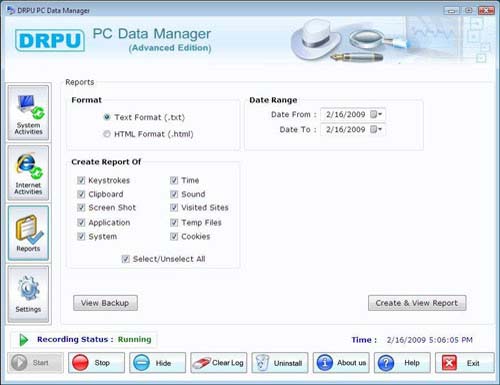The width and height of the screenshot is (500, 385).
Task: Toggle the Screen Shot checkbox
Action: (81, 208)
